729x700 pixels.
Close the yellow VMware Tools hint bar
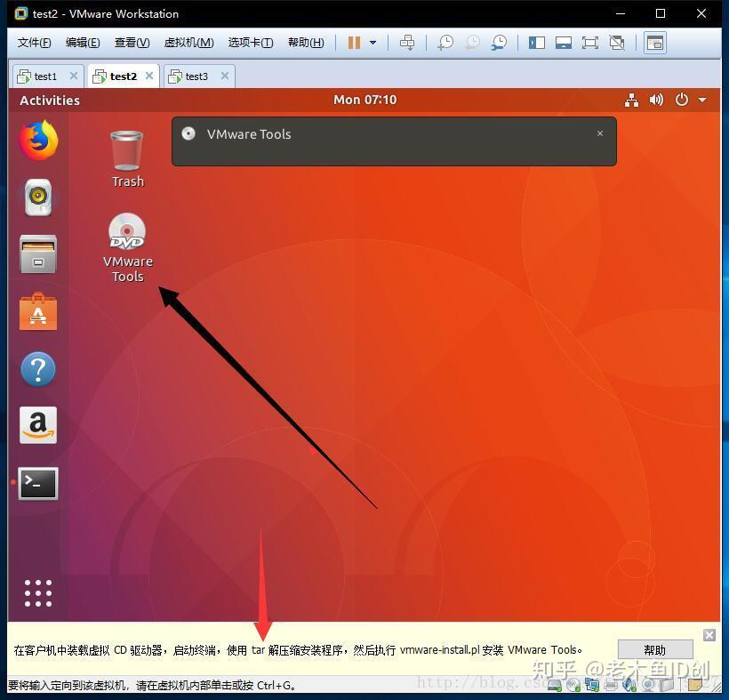709,635
